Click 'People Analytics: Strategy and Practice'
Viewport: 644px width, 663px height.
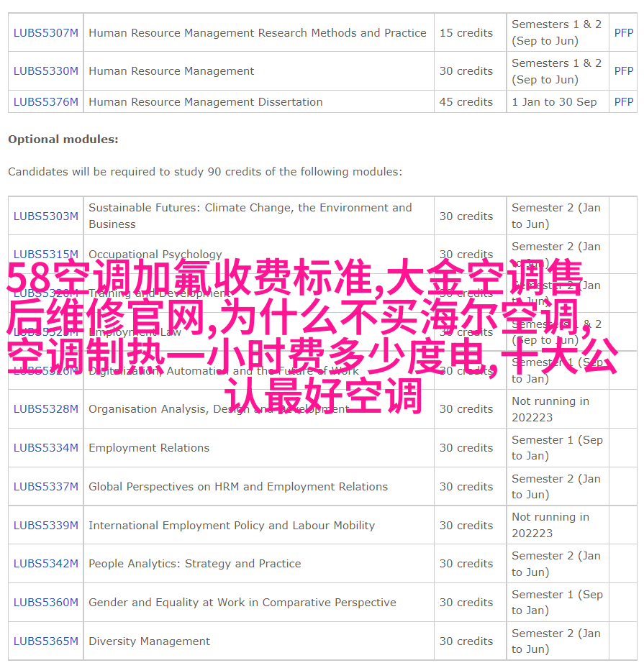click(194, 564)
